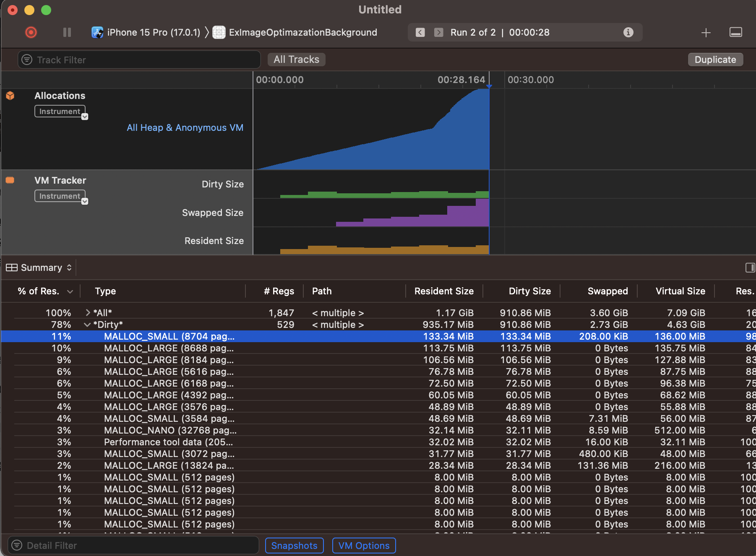Click the red Record button
The image size is (756, 556).
coord(31,32)
